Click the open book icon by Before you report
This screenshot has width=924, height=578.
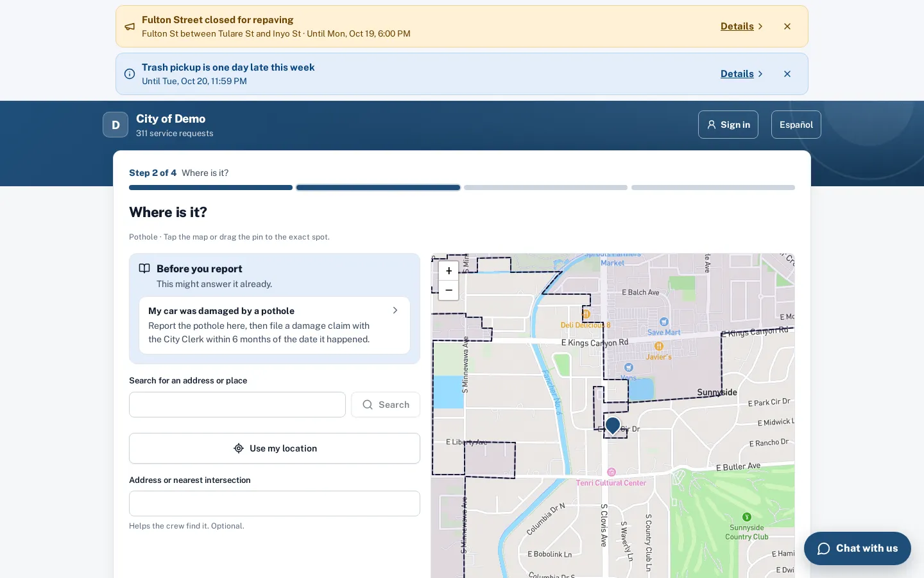pos(144,268)
